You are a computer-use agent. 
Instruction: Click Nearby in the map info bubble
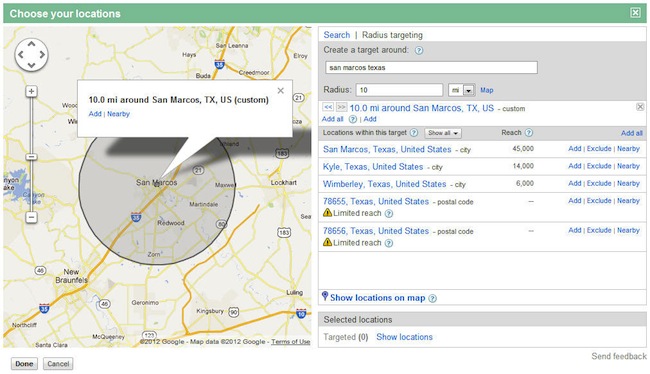click(119, 114)
